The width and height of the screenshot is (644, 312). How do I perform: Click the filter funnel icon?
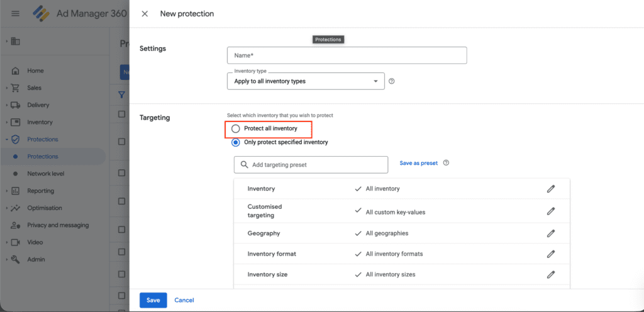(121, 95)
